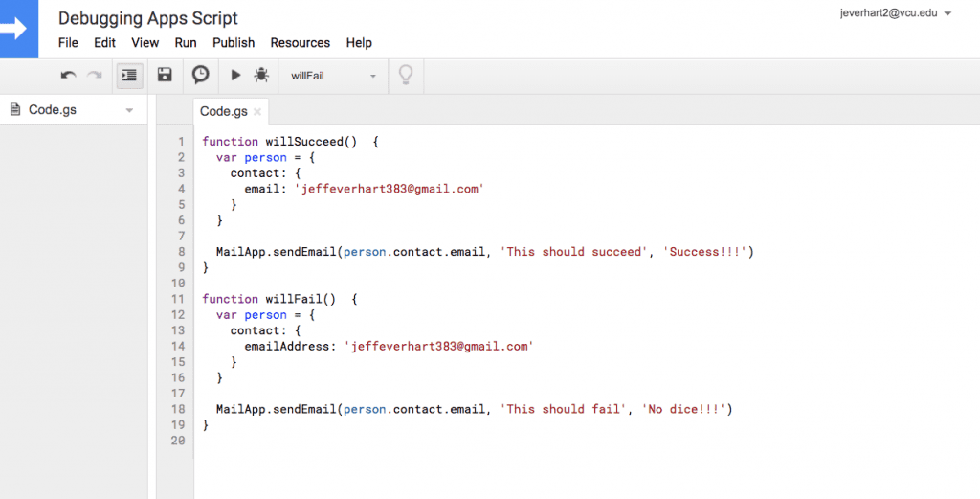Click the blue arrow Apps Script logo
Image resolution: width=980 pixels, height=499 pixels.
pyautogui.click(x=19, y=29)
